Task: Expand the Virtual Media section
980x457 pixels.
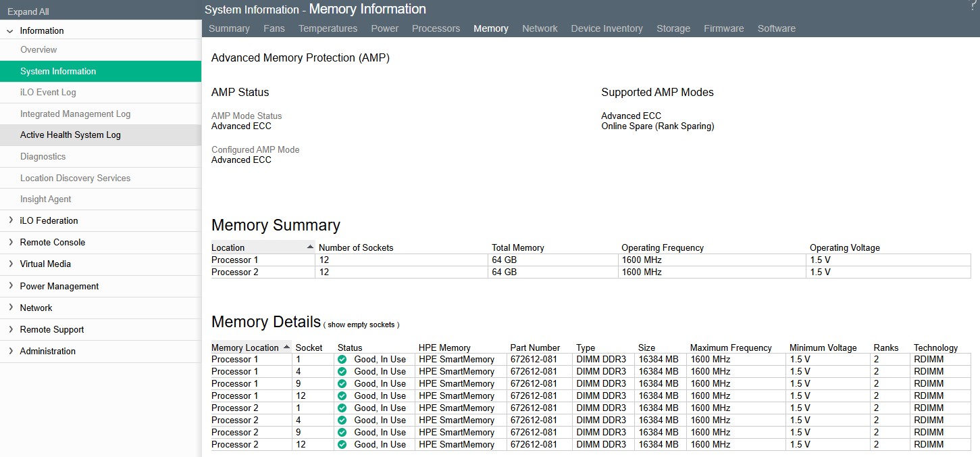Action: pyautogui.click(x=10, y=264)
